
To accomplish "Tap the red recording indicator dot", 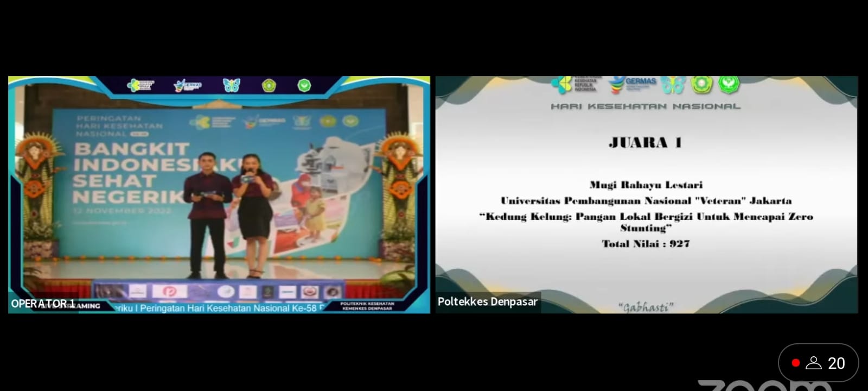I will [x=795, y=363].
